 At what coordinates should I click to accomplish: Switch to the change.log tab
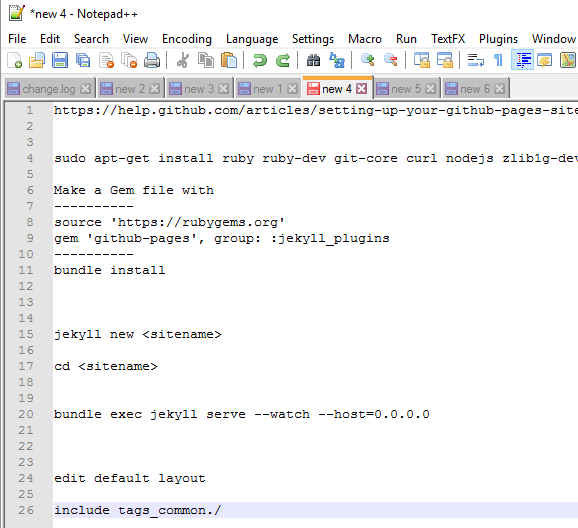coord(49,89)
